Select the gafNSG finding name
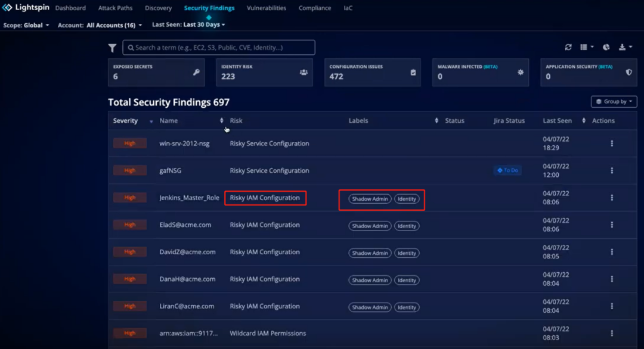 coord(171,170)
